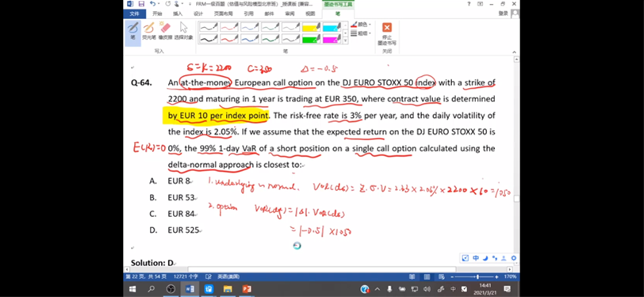Switch to Print Layout view in status bar
The image size is (644, 297).
(427, 276)
